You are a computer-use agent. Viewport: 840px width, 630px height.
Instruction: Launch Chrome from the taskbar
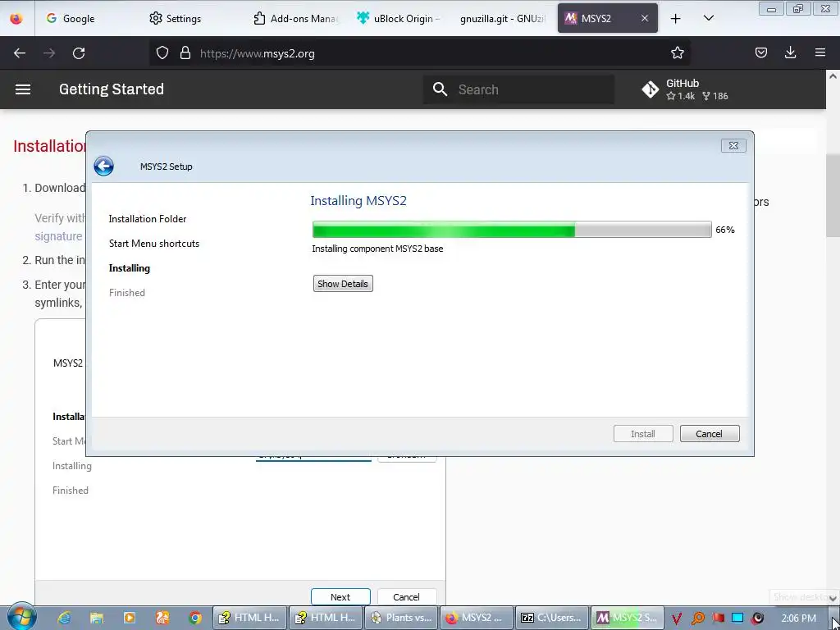click(195, 618)
